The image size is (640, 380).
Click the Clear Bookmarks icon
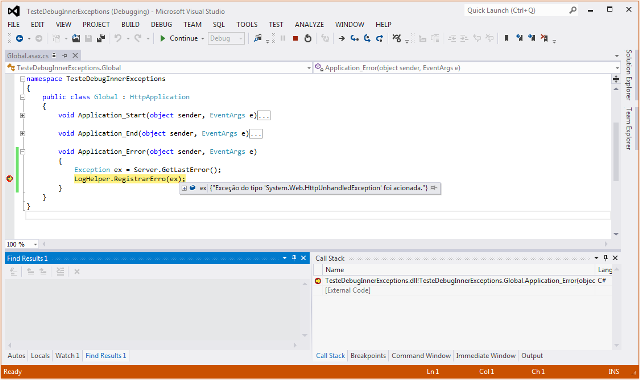tap(544, 38)
